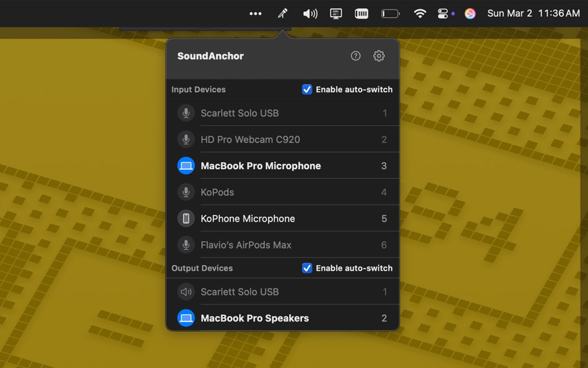This screenshot has height=368, width=588.
Task: Open the Wi-Fi menu
Action: tap(420, 14)
